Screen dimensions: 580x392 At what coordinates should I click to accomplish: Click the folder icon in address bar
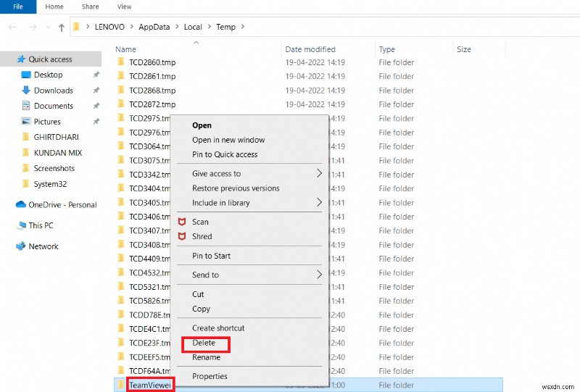[76, 27]
